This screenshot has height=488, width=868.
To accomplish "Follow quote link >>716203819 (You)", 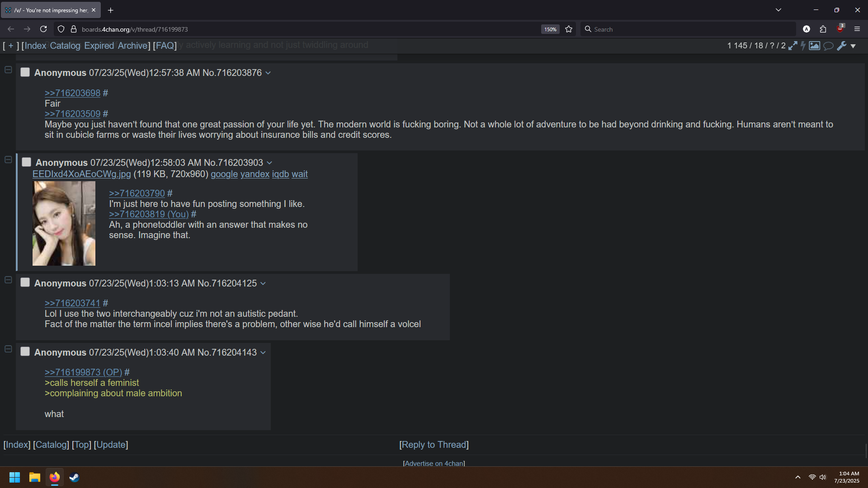I will tap(149, 214).
